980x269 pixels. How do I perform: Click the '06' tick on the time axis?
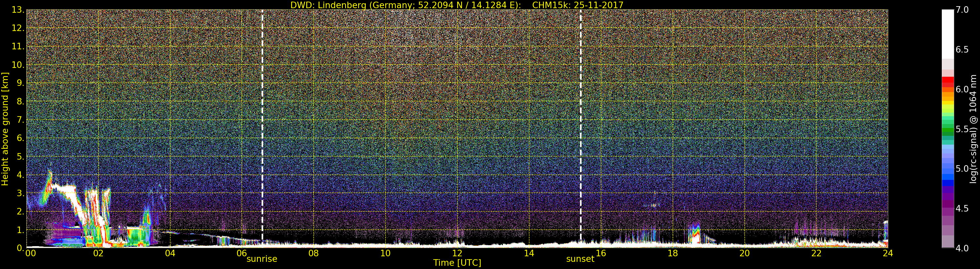(x=242, y=253)
